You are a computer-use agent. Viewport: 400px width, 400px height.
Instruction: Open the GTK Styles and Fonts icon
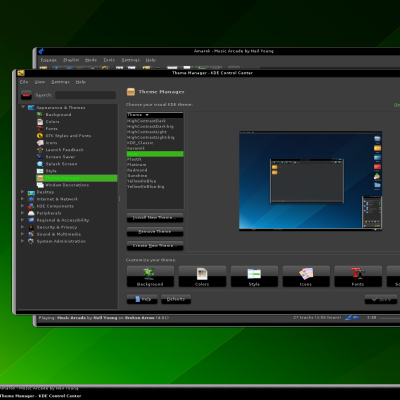click(x=40, y=136)
